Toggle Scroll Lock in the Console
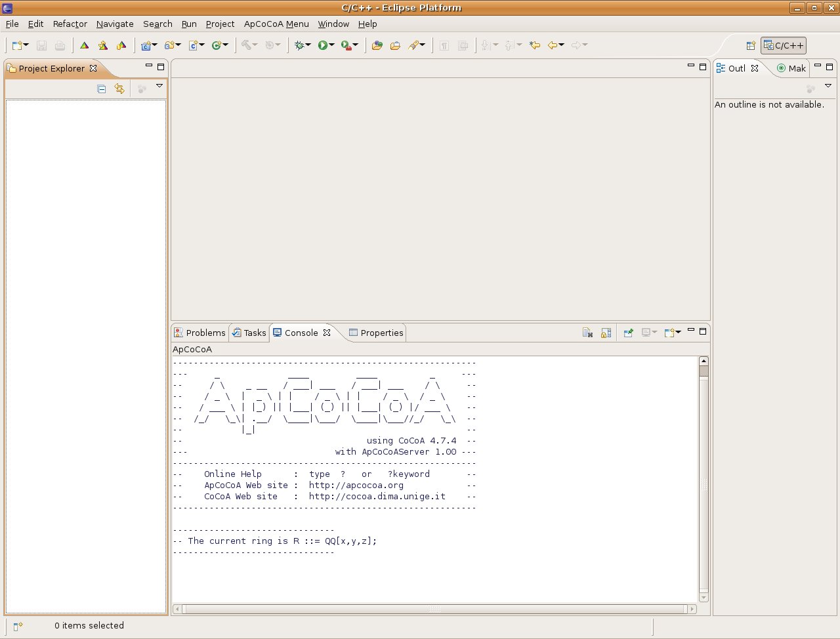Image resolution: width=840 pixels, height=639 pixels. tap(606, 333)
